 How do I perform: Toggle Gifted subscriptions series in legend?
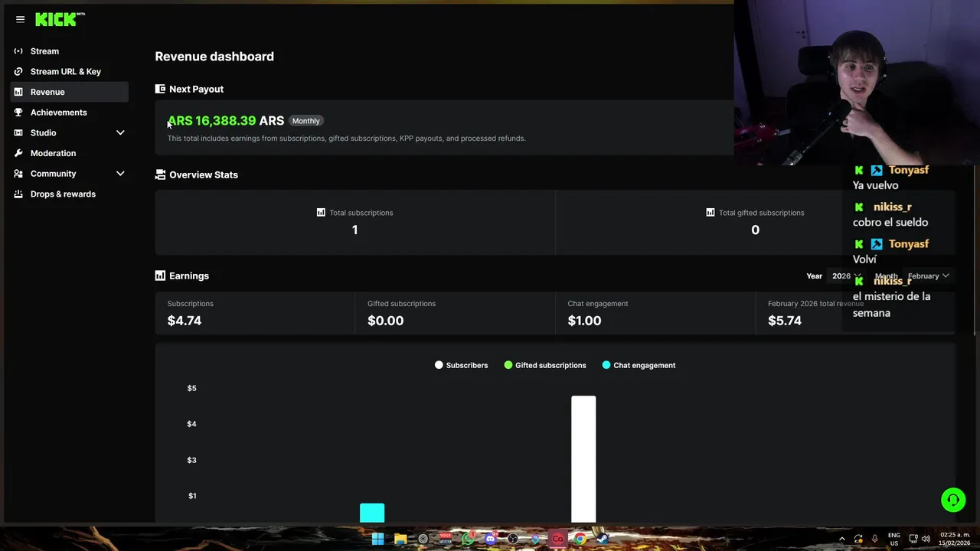(545, 366)
